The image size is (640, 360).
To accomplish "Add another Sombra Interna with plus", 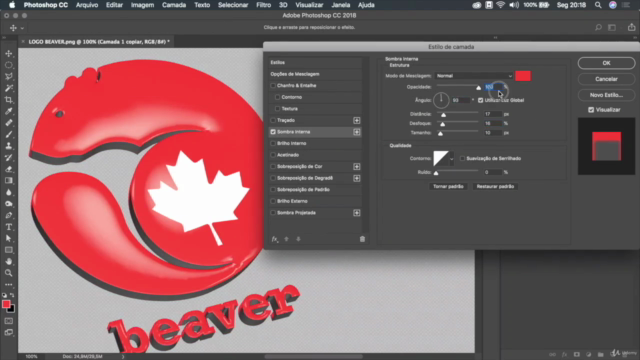I will coord(357,132).
